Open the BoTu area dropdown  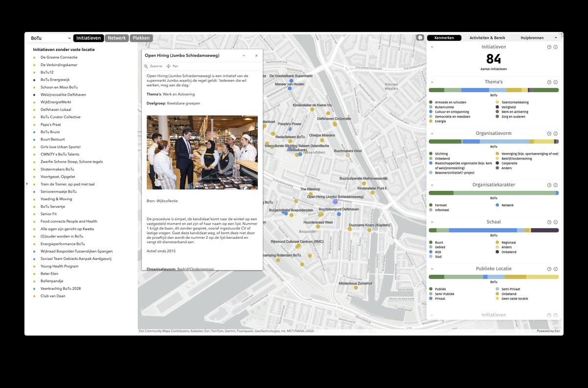pyautogui.click(x=49, y=38)
